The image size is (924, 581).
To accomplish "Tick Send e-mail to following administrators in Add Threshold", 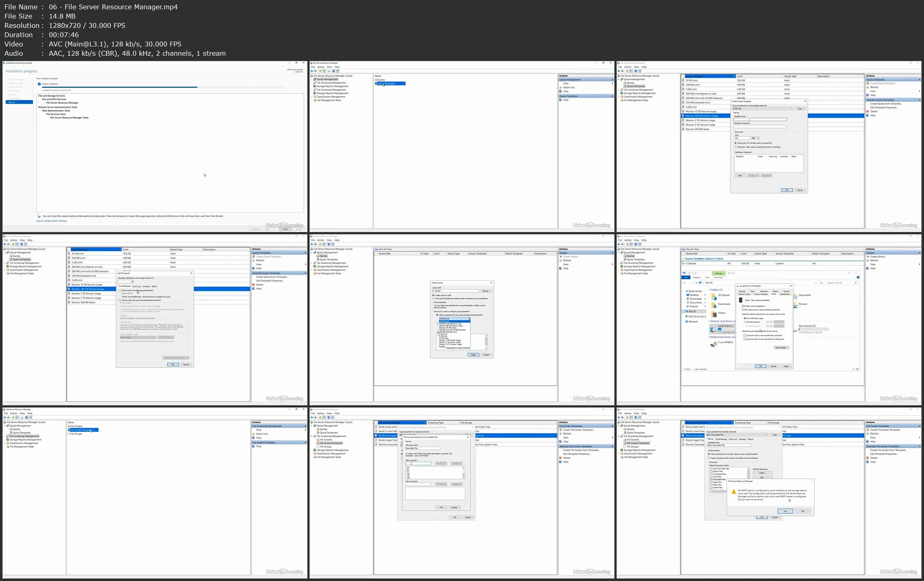I will point(120,290).
